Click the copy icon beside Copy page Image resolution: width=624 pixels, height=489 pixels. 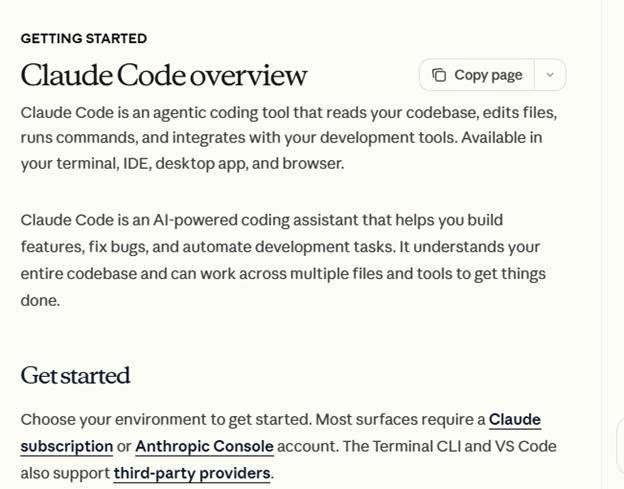(x=439, y=75)
